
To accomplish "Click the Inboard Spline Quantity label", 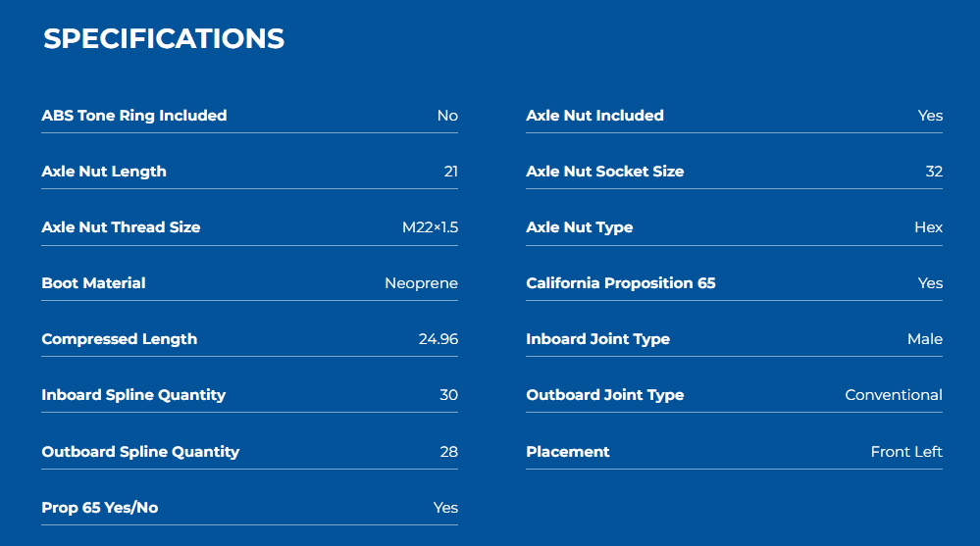I will (x=133, y=395).
